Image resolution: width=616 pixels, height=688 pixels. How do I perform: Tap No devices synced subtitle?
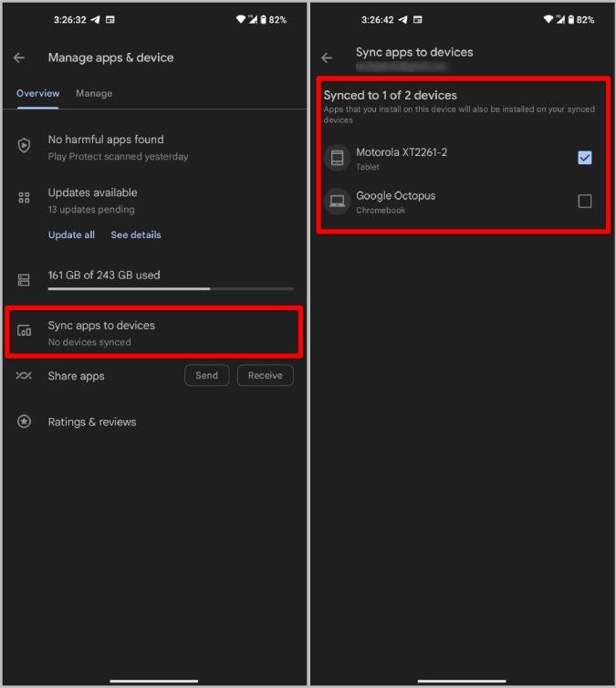click(89, 342)
